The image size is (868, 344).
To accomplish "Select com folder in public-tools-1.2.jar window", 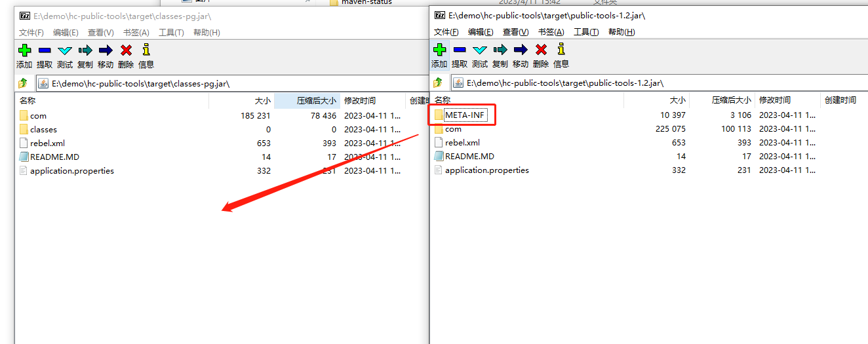I will [x=453, y=129].
